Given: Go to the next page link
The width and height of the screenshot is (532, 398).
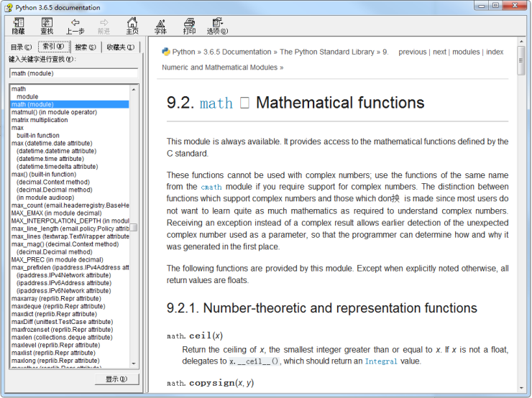Looking at the screenshot, I should (439, 52).
